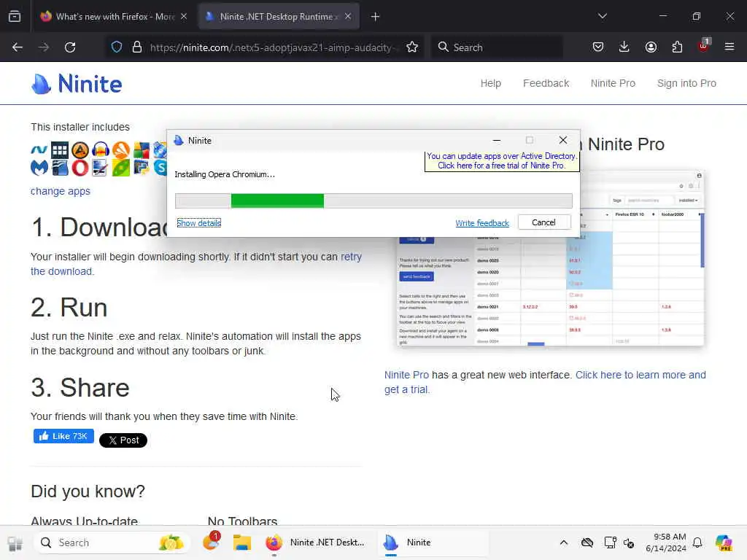747x560 pixels.
Task: Click the change apps link
Action: coord(61,191)
